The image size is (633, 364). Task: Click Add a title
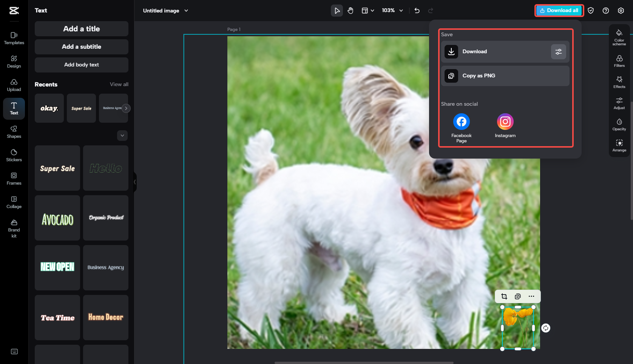coord(82,29)
